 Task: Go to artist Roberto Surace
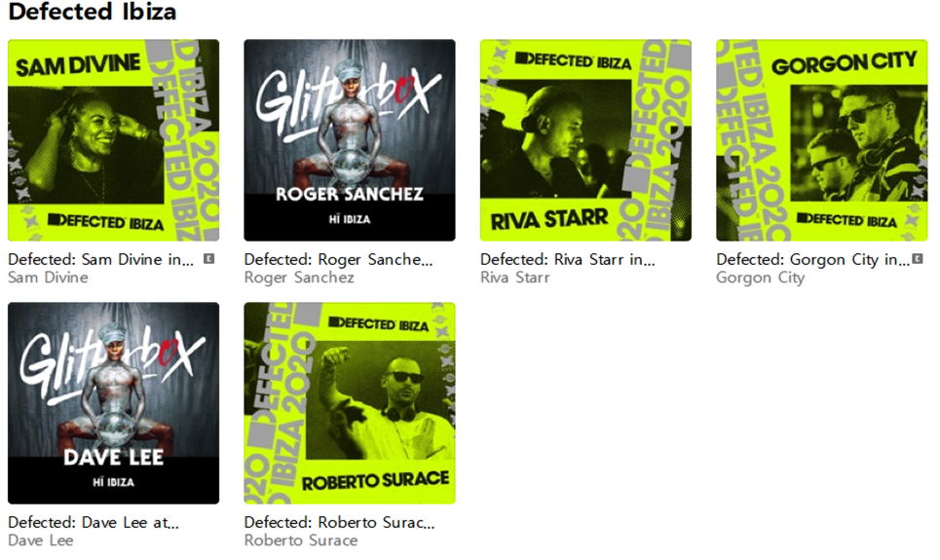(x=301, y=541)
